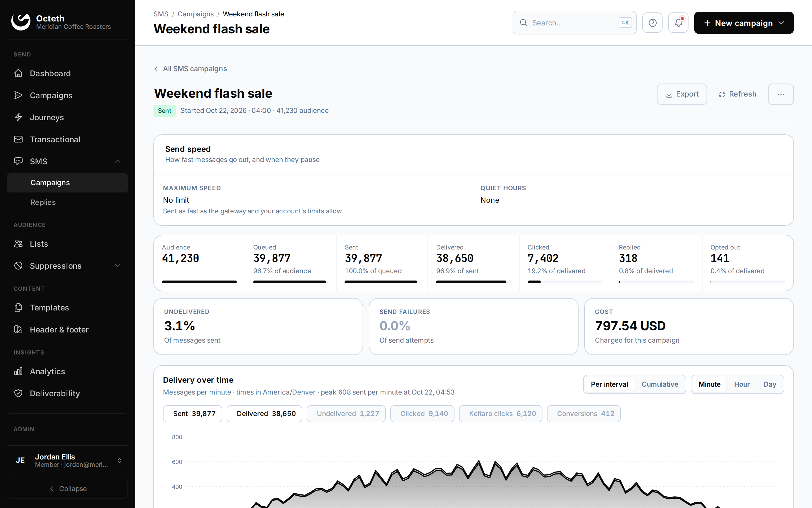812x508 pixels.
Task: Open help with the question mark icon
Action: coord(652,23)
